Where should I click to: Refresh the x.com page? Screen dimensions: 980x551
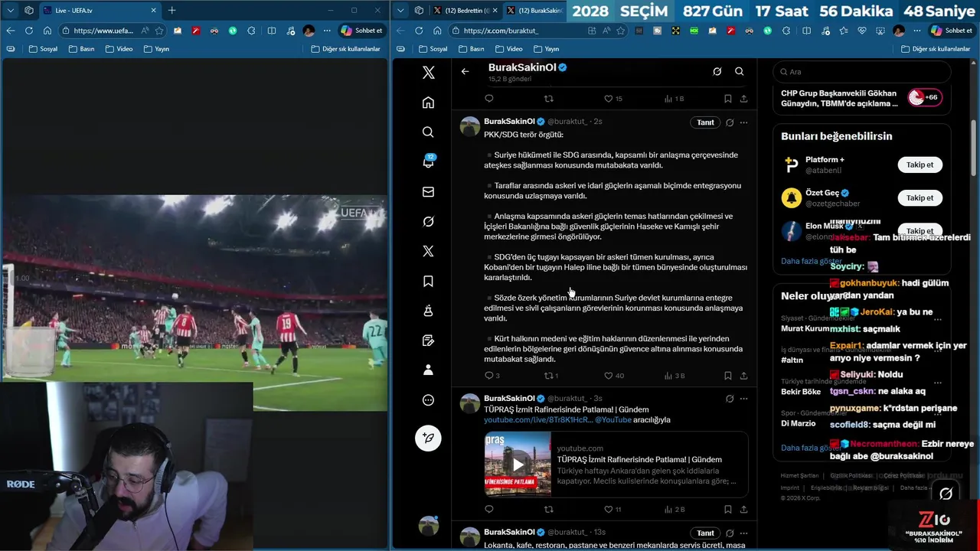tap(418, 31)
